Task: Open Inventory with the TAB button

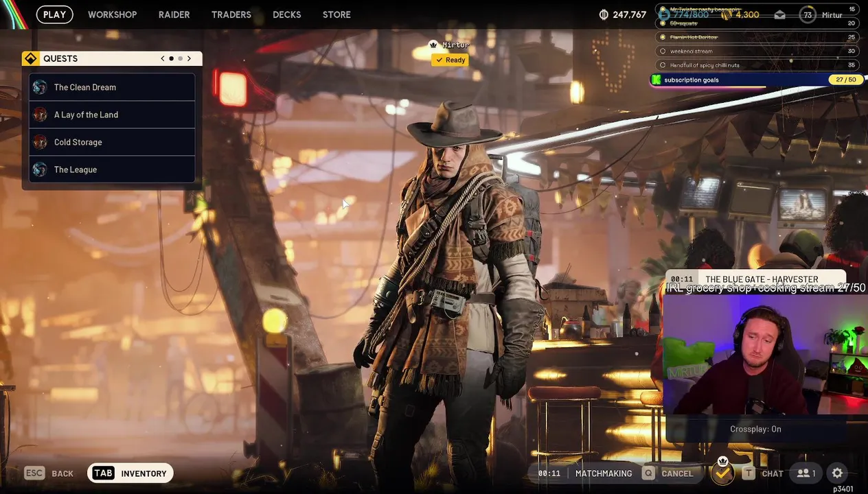Action: [x=130, y=473]
